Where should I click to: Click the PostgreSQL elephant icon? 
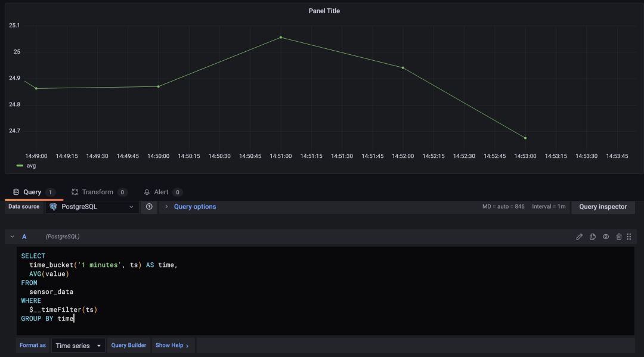(x=53, y=207)
